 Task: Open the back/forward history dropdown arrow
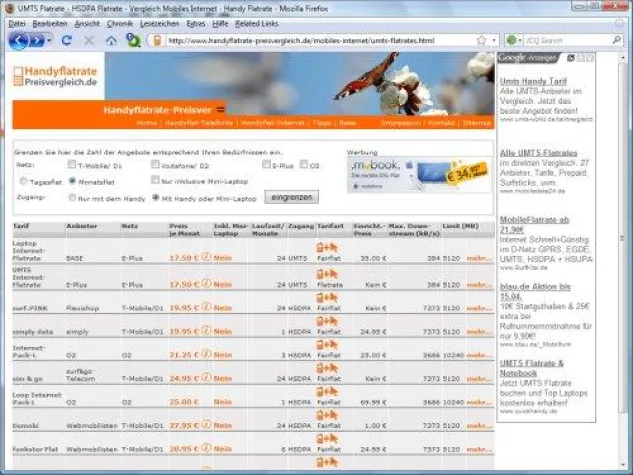pyautogui.click(x=51, y=41)
